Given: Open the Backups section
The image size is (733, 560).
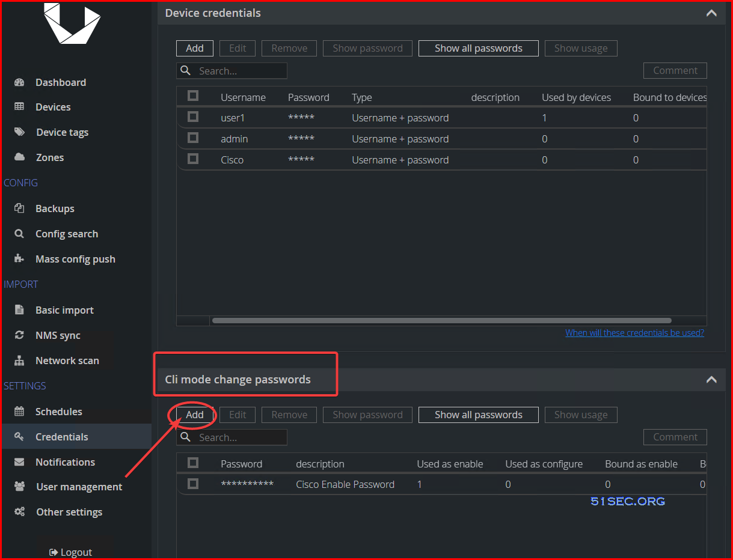Looking at the screenshot, I should point(55,208).
